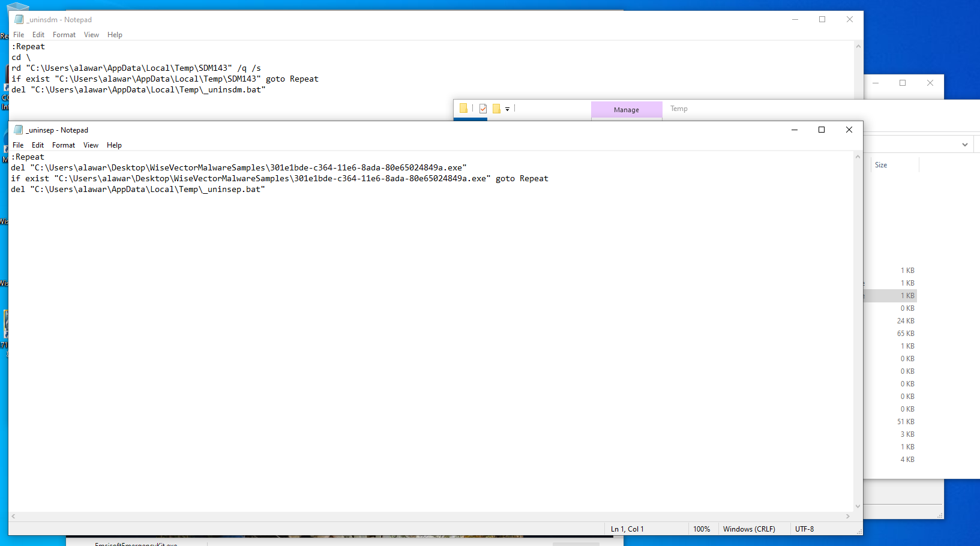Click the 100% zoom status bar entry
This screenshot has height=546, width=980.
pyautogui.click(x=702, y=529)
